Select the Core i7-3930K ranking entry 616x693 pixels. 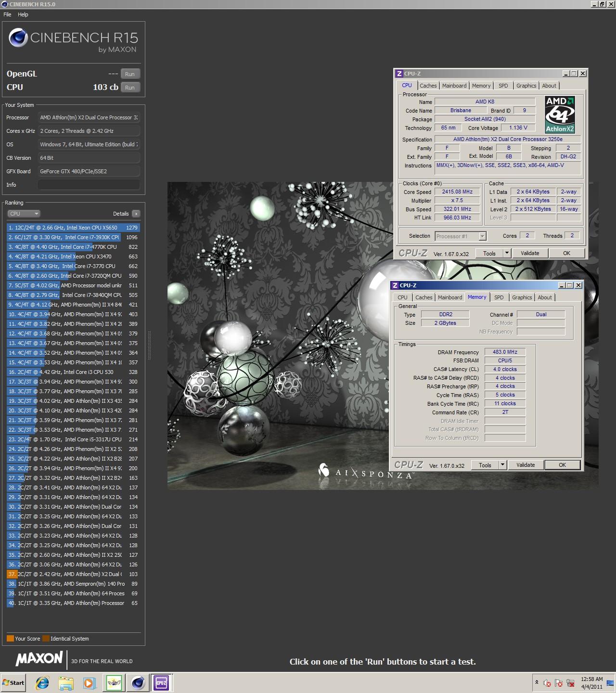[73, 237]
